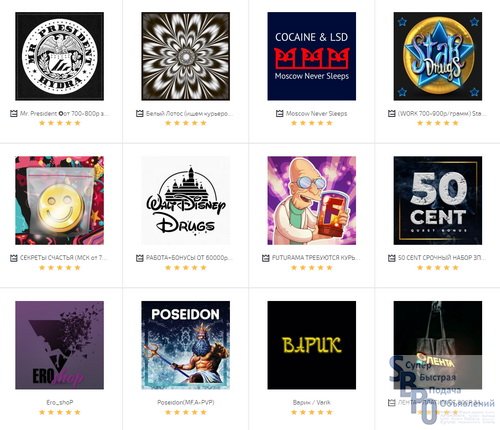Click the crown icon beside Moscow Never Sleeps title
500x430 pixels.
coord(279,114)
